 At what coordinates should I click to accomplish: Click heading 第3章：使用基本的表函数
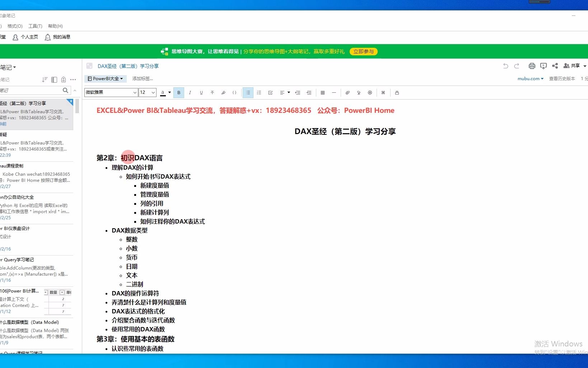pos(135,339)
